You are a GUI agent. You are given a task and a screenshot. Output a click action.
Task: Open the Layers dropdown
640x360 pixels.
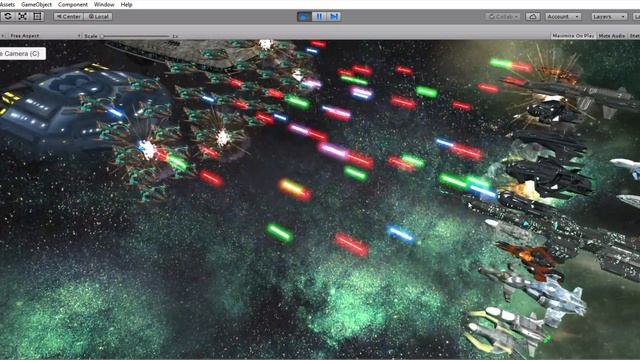point(609,17)
